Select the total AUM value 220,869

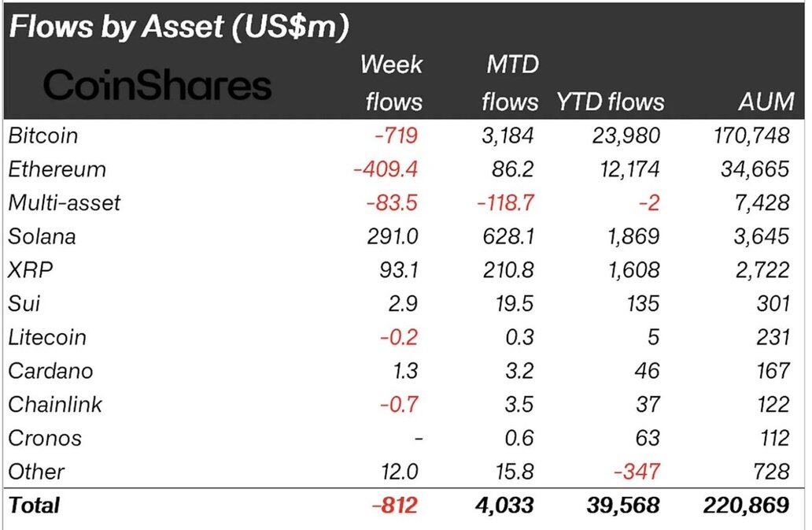coord(744,505)
